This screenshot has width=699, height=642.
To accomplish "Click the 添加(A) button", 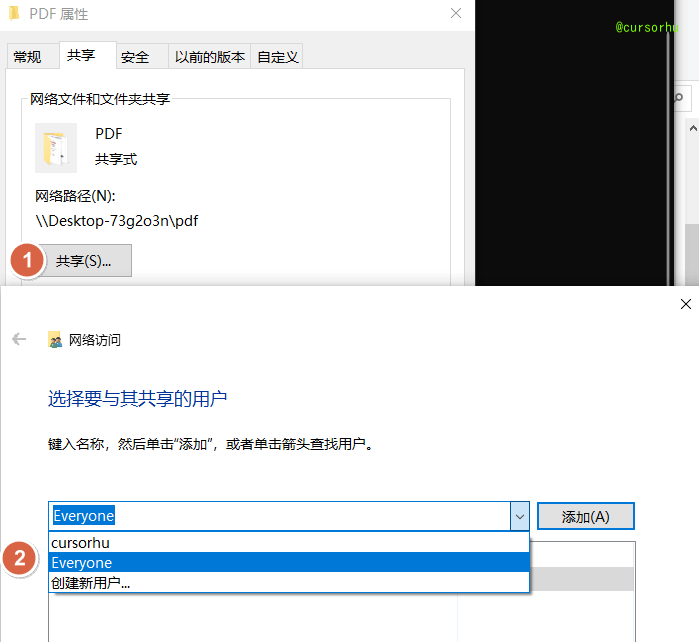I will pyautogui.click(x=585, y=516).
